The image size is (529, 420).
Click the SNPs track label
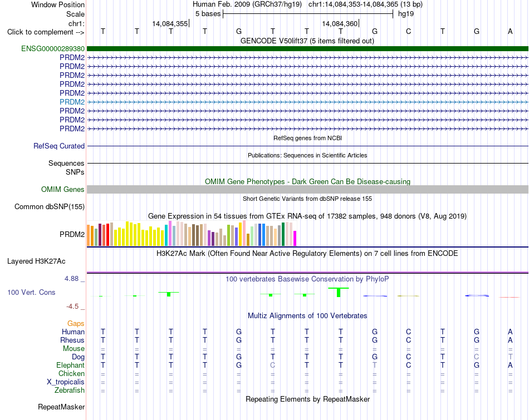pyautogui.click(x=75, y=172)
